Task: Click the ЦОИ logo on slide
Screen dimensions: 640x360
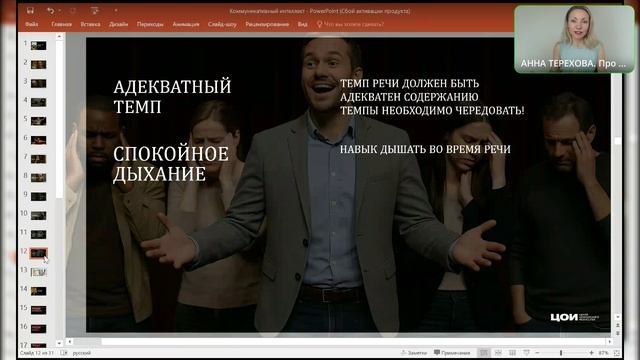Action: tap(575, 317)
